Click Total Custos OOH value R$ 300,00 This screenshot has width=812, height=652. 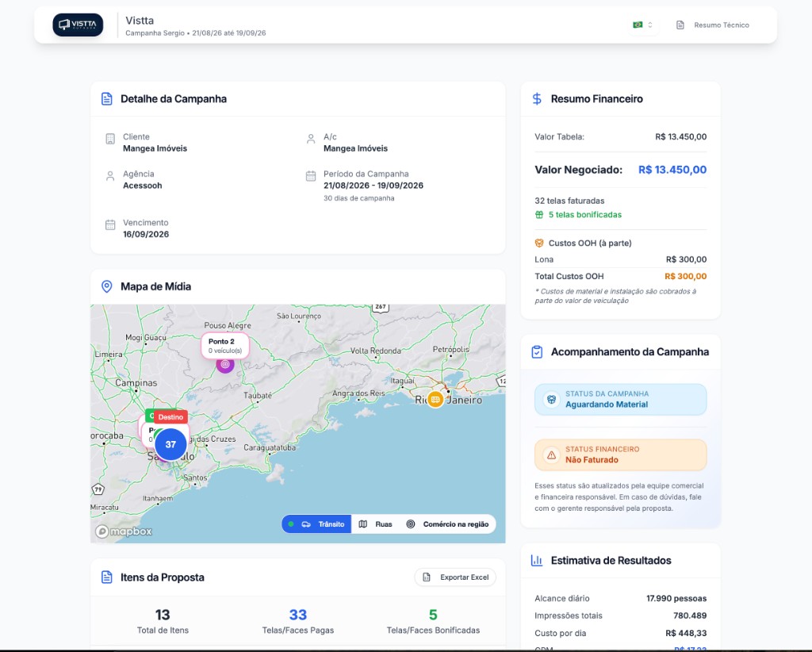686,276
